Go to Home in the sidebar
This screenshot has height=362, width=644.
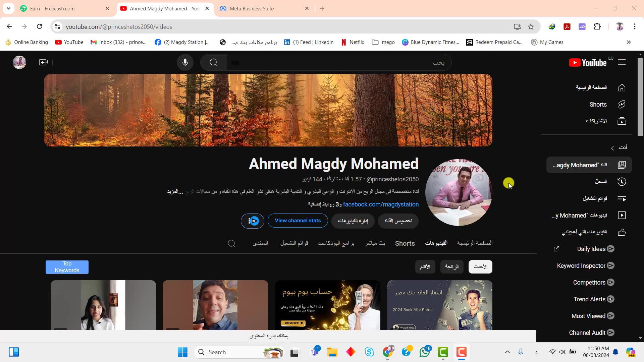point(589,87)
